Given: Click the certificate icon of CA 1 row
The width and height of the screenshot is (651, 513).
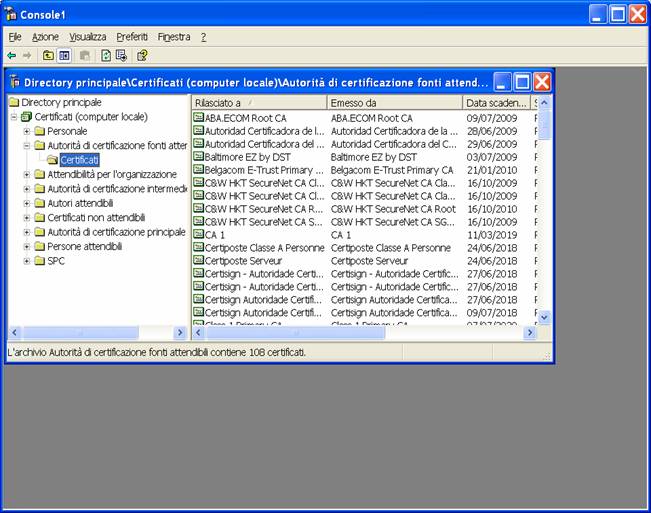Looking at the screenshot, I should [x=198, y=234].
